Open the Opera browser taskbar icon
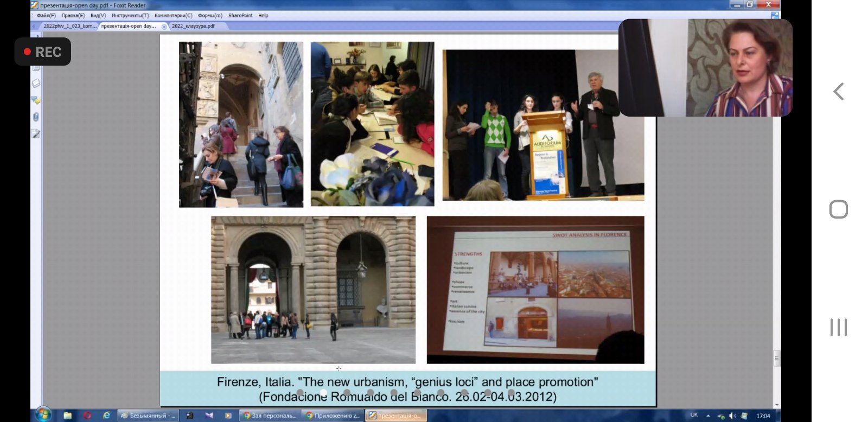This screenshot has width=868, height=422. (87, 415)
